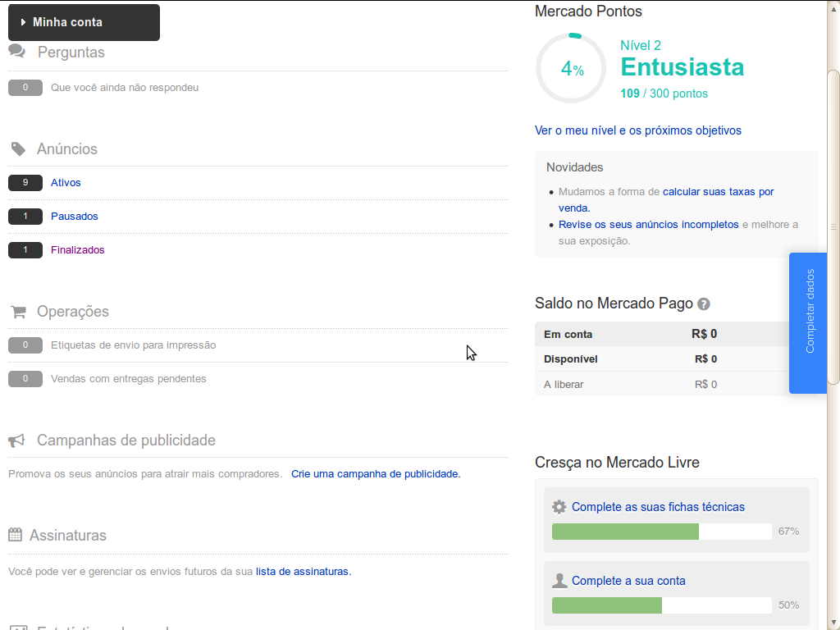Image resolution: width=840 pixels, height=630 pixels.
Task: Click the Campanhas de publicidade heading
Action: click(126, 441)
